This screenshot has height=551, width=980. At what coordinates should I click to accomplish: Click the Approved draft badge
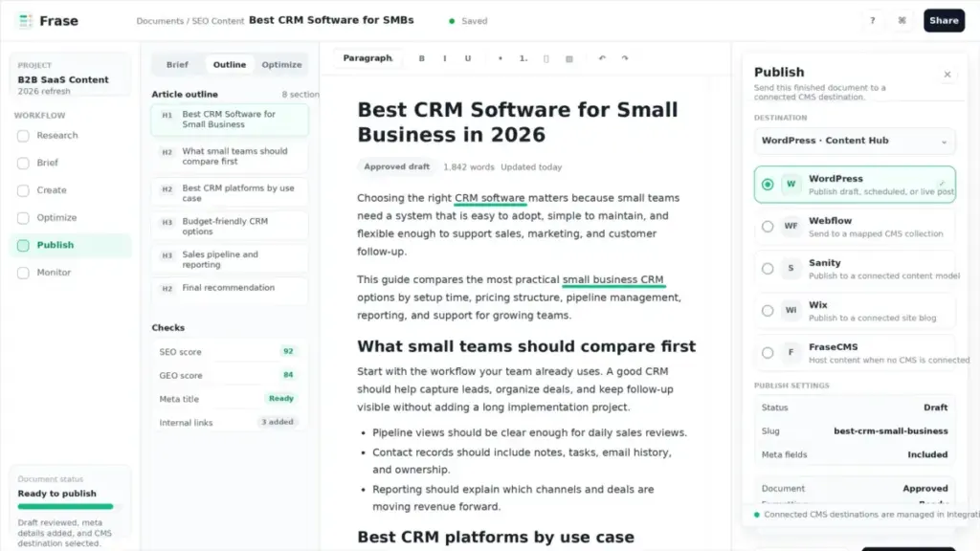[x=397, y=166]
